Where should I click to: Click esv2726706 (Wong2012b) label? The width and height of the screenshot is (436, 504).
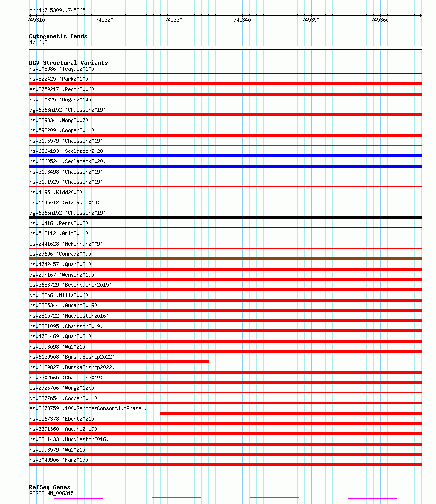pos(62,388)
